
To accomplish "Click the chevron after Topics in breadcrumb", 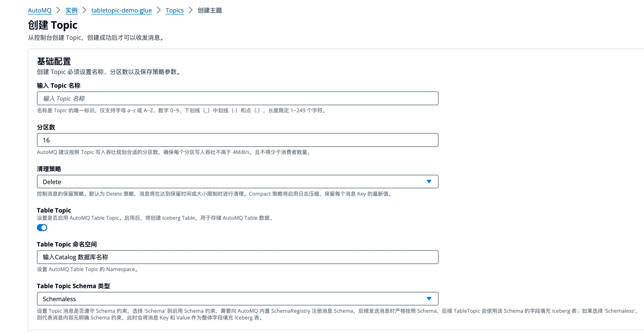I will click(190, 11).
